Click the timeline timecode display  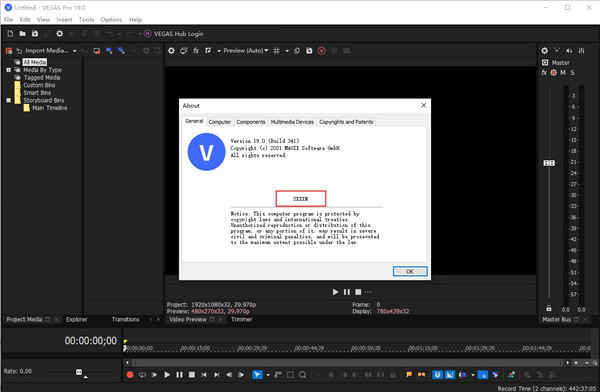click(91, 340)
